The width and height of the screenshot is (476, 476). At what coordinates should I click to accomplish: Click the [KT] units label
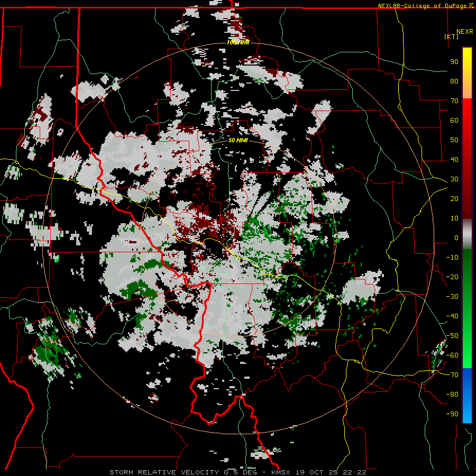[x=452, y=36]
